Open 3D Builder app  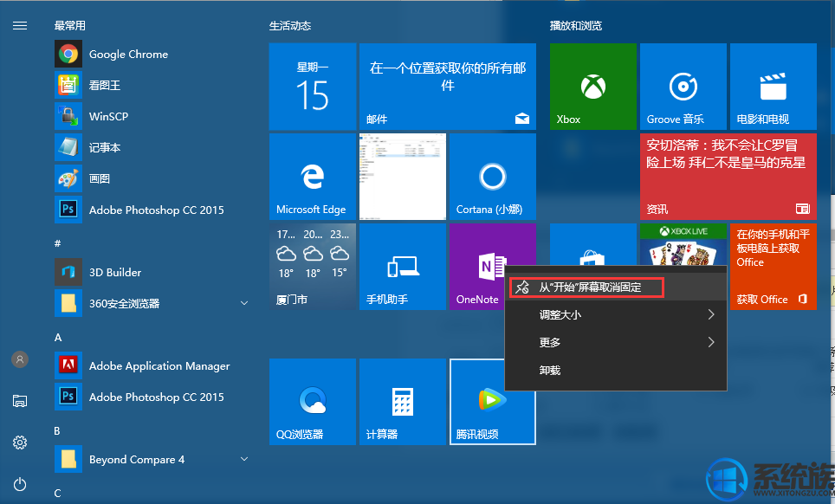click(152, 272)
